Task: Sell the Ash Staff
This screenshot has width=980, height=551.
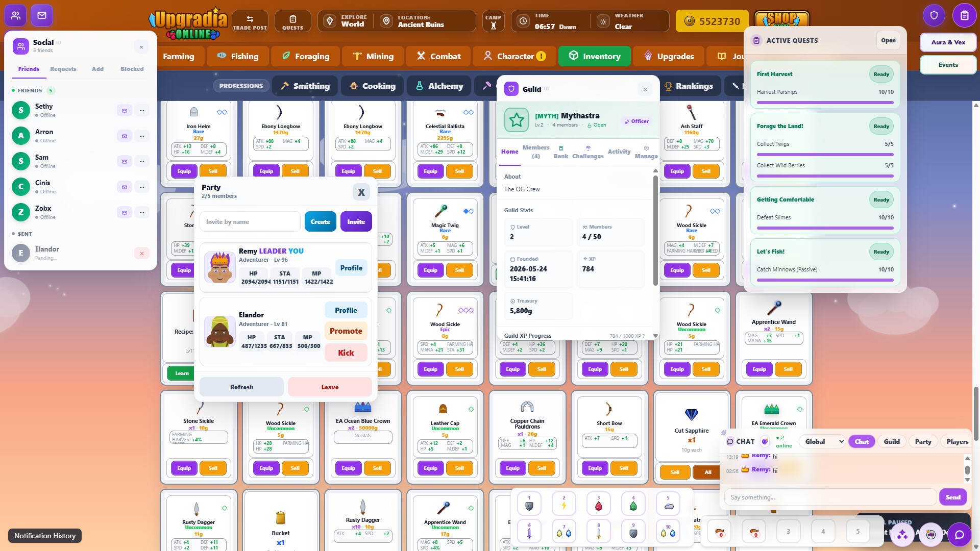Action: click(706, 171)
